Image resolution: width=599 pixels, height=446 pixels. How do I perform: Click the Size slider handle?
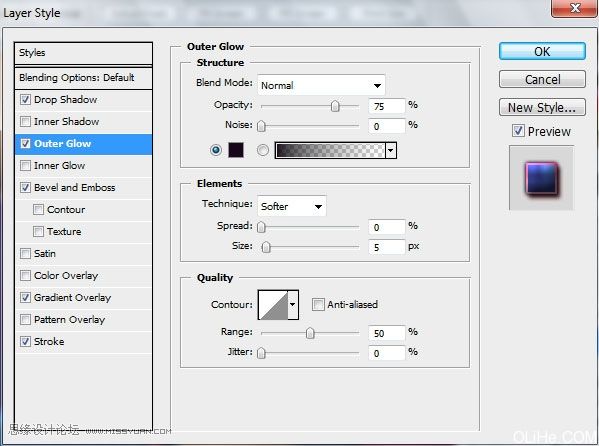266,247
